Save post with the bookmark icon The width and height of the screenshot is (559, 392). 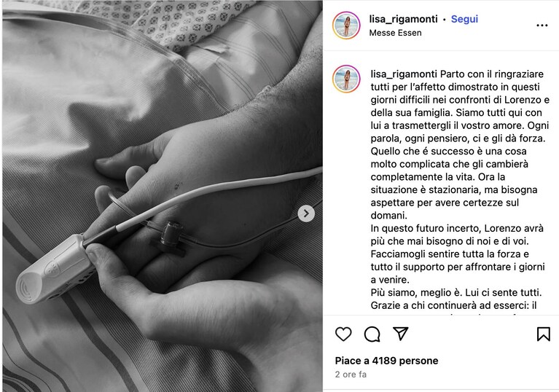pyautogui.click(x=543, y=334)
